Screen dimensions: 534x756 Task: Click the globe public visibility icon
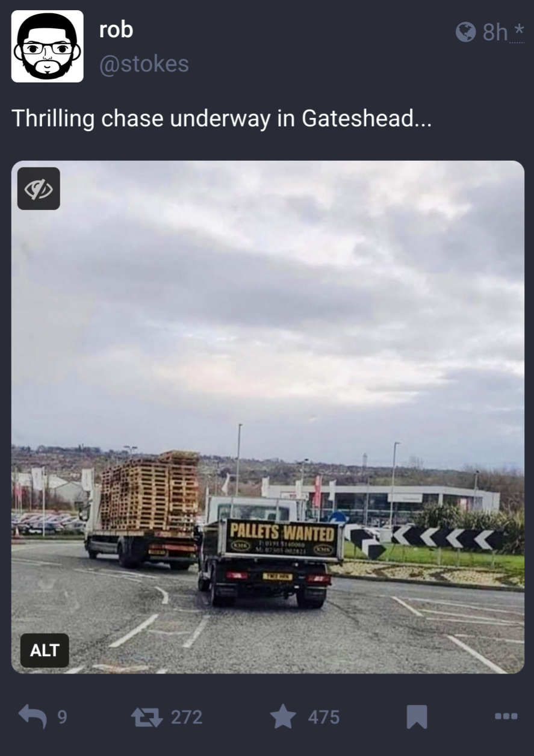(x=465, y=32)
